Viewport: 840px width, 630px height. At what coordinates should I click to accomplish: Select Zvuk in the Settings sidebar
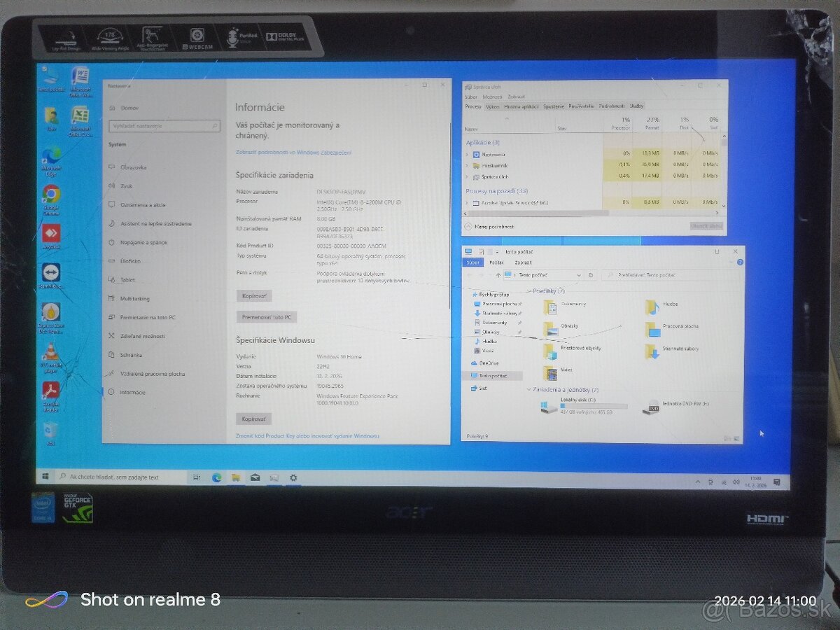(x=133, y=185)
